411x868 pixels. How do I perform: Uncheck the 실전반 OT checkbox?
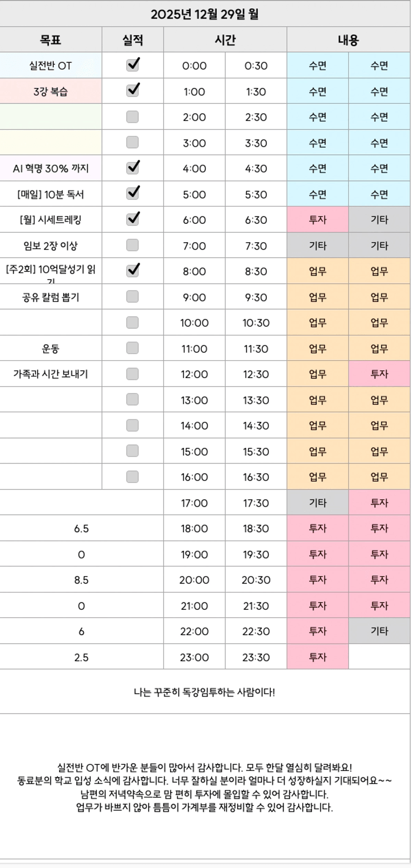[133, 65]
